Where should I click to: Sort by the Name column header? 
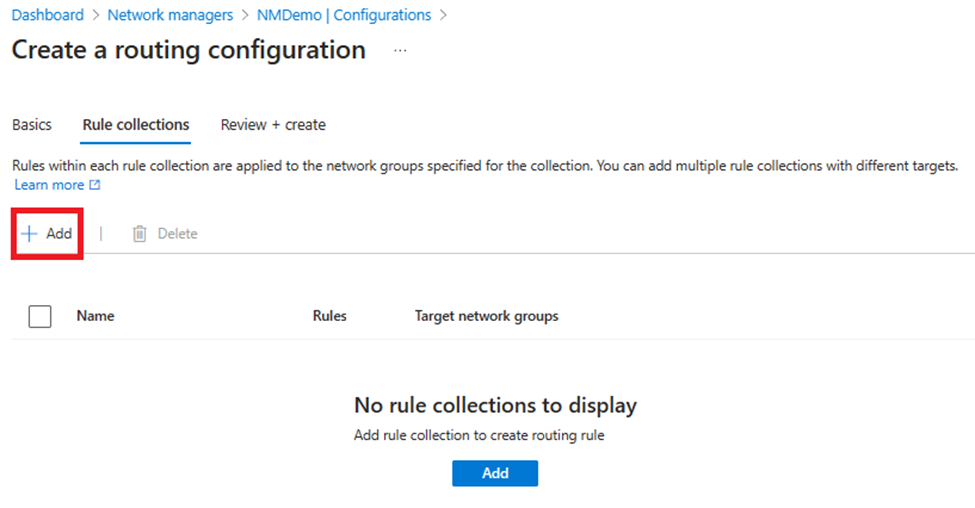pos(95,316)
